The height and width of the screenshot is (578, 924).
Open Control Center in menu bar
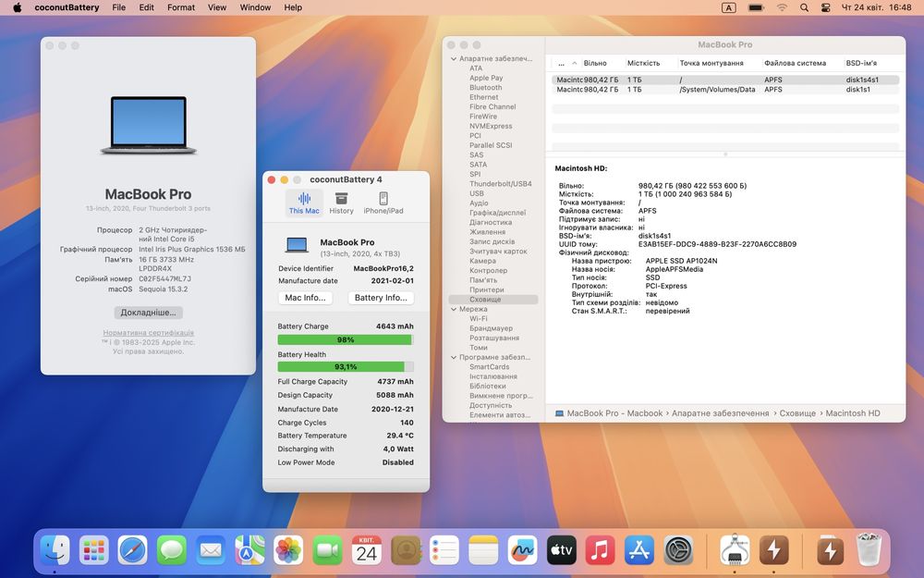[825, 7]
